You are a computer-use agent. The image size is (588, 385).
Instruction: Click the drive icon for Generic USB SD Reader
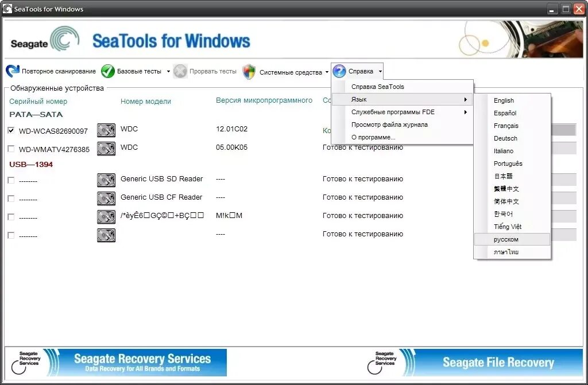click(106, 179)
